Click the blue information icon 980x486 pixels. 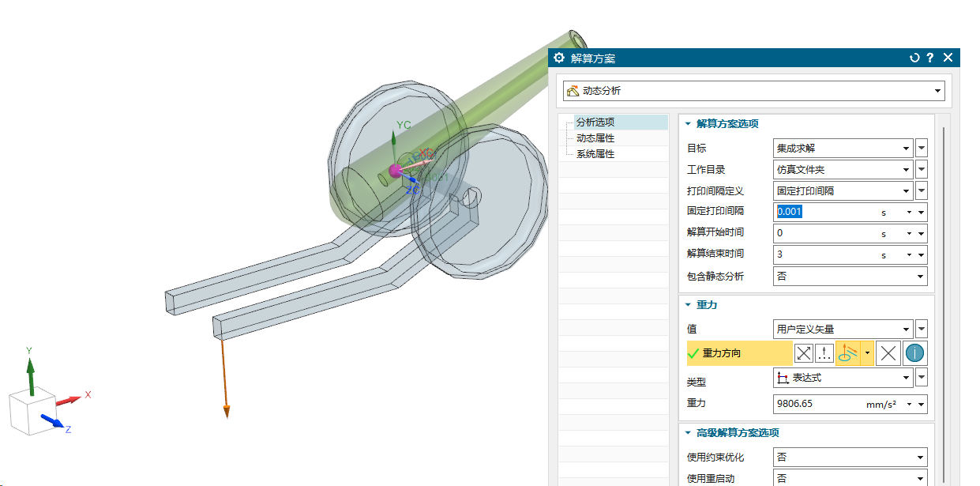click(x=914, y=352)
